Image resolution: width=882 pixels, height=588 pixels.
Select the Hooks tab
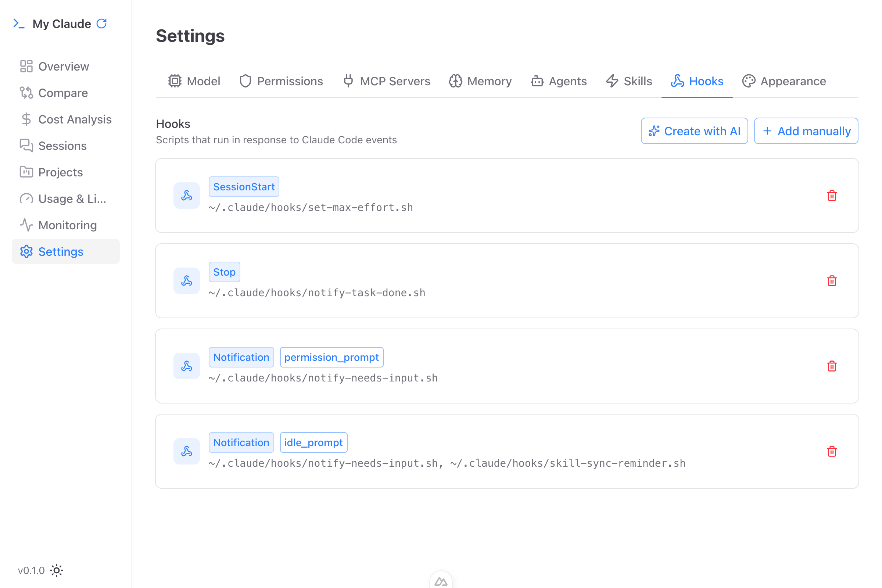pyautogui.click(x=697, y=81)
